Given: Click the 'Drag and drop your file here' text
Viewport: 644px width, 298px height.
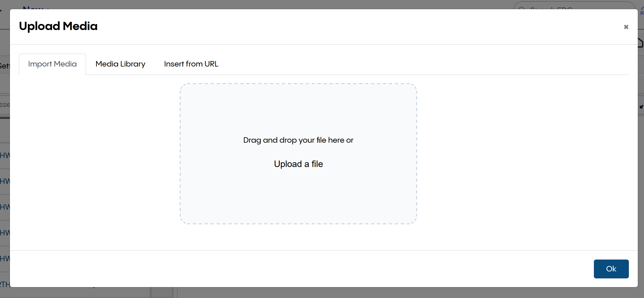Looking at the screenshot, I should [x=298, y=140].
